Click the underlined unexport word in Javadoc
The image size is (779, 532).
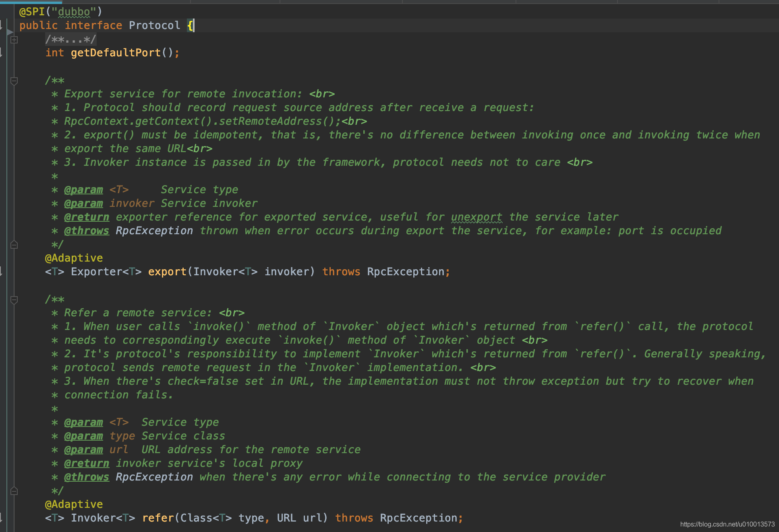[477, 217]
